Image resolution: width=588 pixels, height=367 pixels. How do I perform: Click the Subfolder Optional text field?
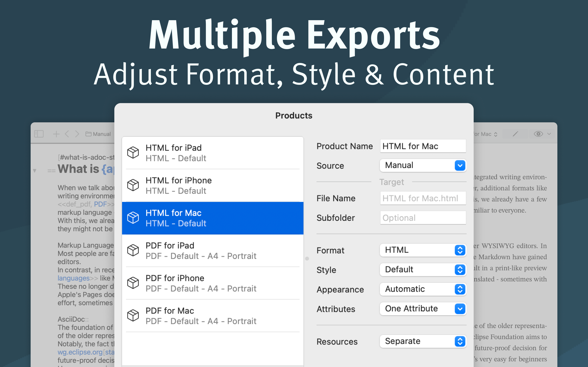(423, 218)
